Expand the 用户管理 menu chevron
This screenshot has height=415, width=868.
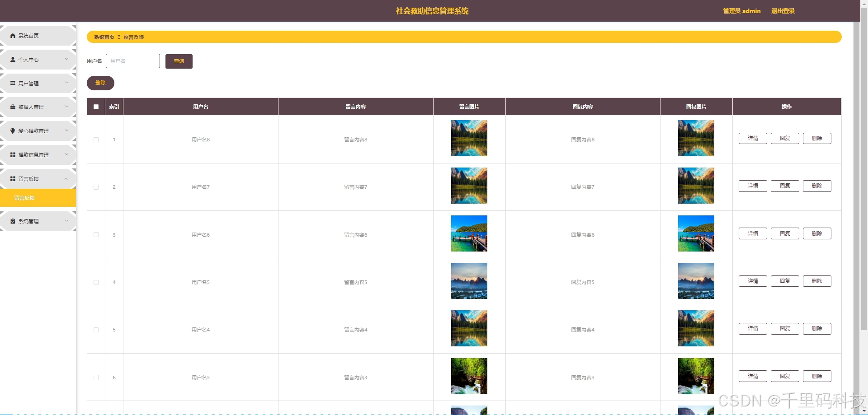[66, 83]
